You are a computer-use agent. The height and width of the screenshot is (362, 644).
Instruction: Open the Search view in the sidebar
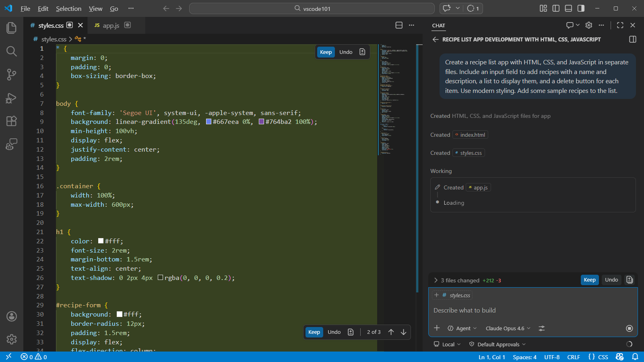11,51
